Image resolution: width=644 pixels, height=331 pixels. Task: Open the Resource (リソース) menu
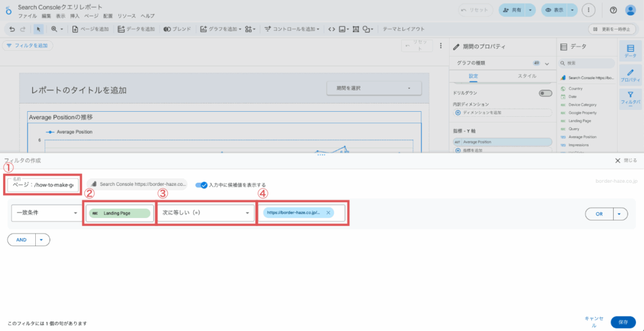pyautogui.click(x=126, y=16)
